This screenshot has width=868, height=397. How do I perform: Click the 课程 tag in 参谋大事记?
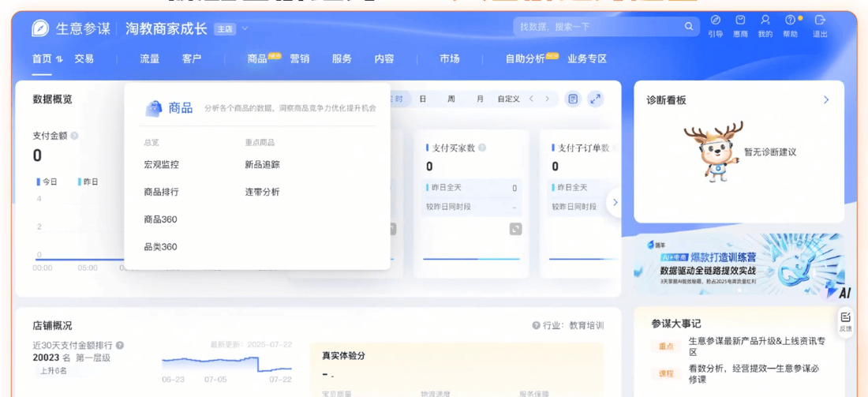(x=666, y=374)
